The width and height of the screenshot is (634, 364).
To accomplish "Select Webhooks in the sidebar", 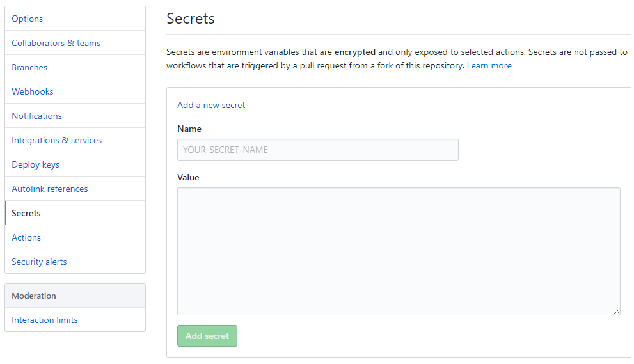I will coord(75,91).
